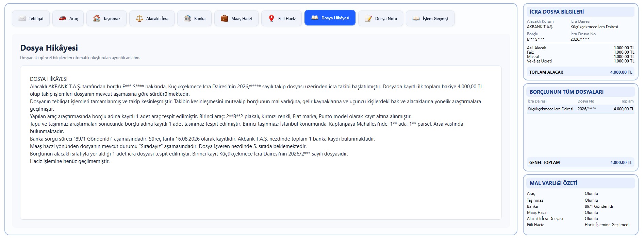
Task: Open the Tebligat tab
Action: [31, 18]
